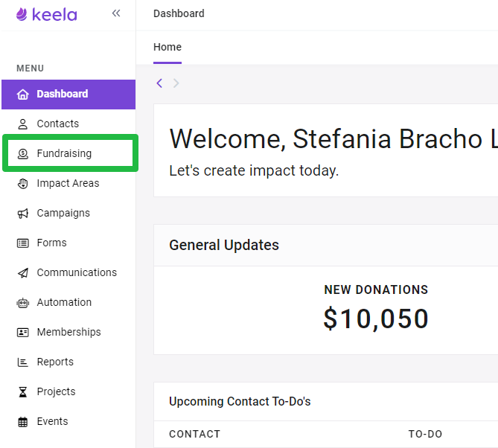Click the Contacts person icon
The height and width of the screenshot is (448, 498).
click(23, 124)
